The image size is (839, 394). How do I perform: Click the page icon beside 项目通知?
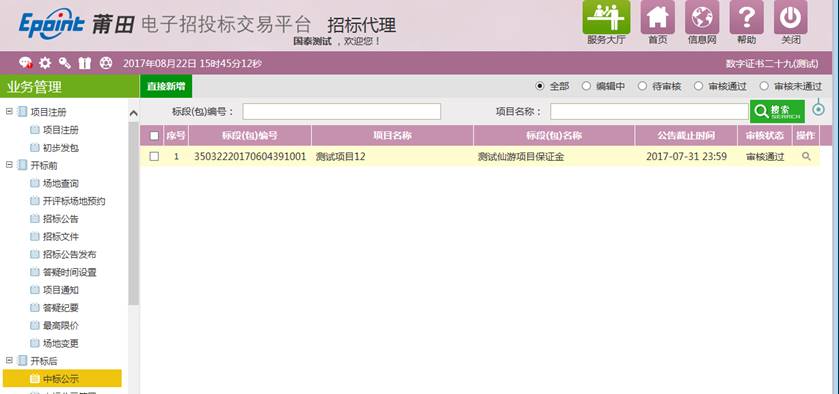35,290
